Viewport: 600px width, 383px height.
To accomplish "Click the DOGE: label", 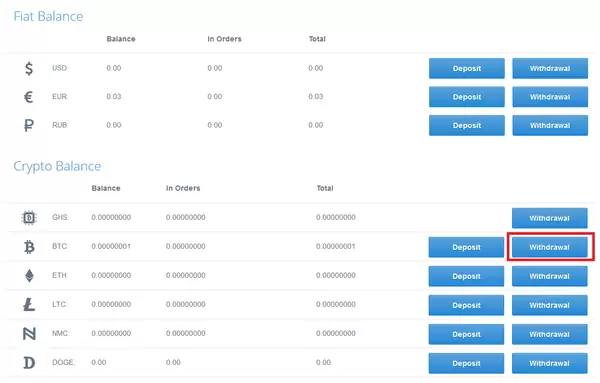I will click(64, 362).
